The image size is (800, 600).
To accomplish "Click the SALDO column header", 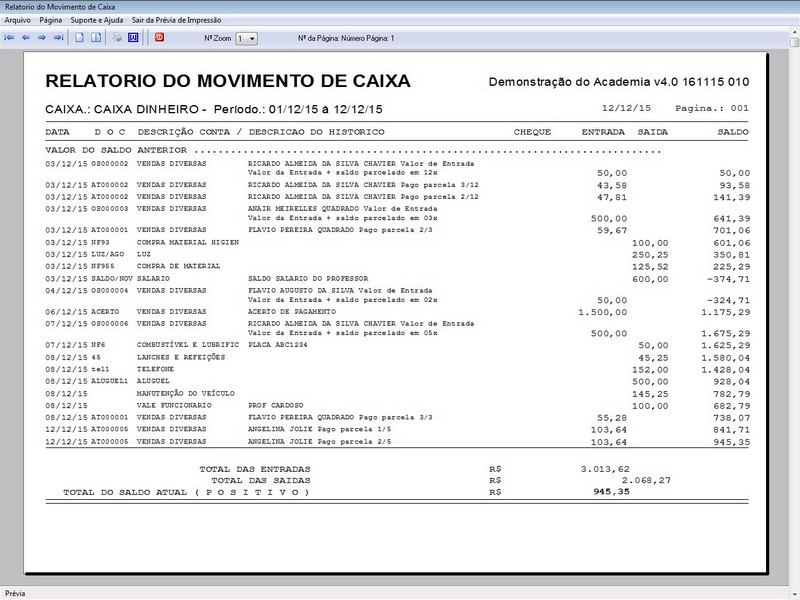I will [733, 132].
